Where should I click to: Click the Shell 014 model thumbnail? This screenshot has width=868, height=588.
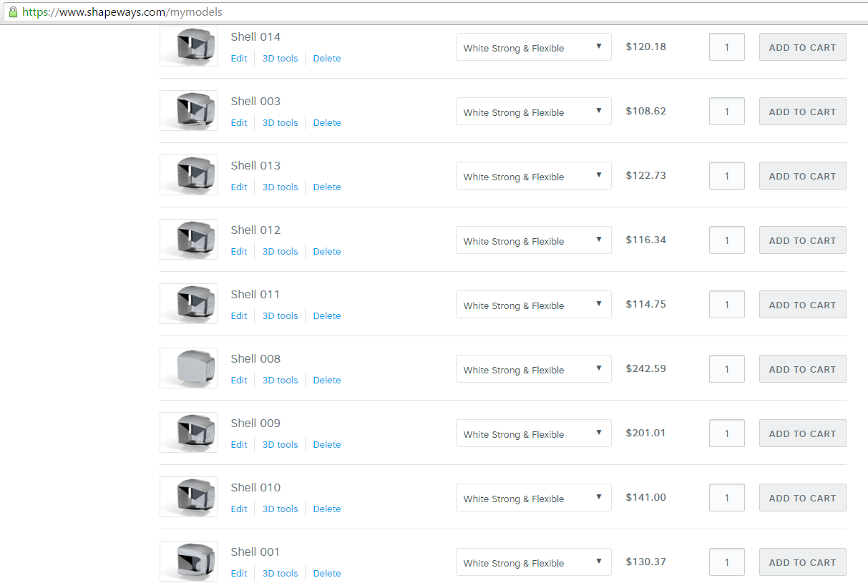pos(188,46)
